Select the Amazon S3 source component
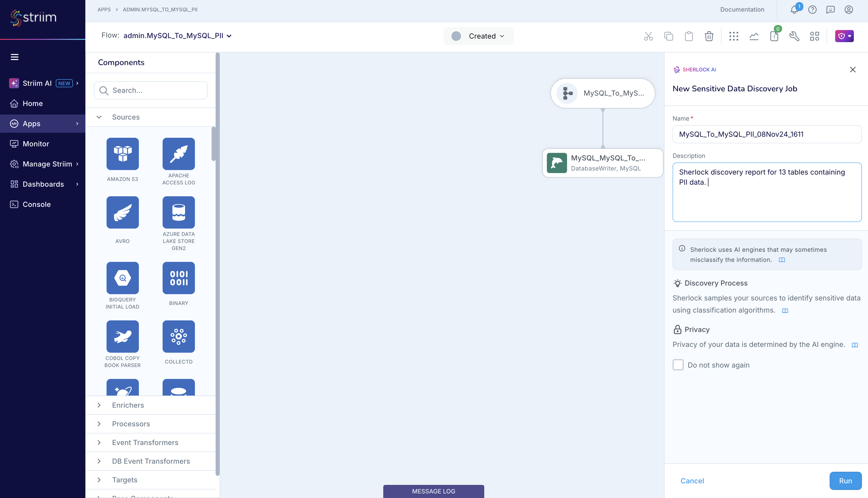This screenshot has width=868, height=498. pyautogui.click(x=122, y=154)
